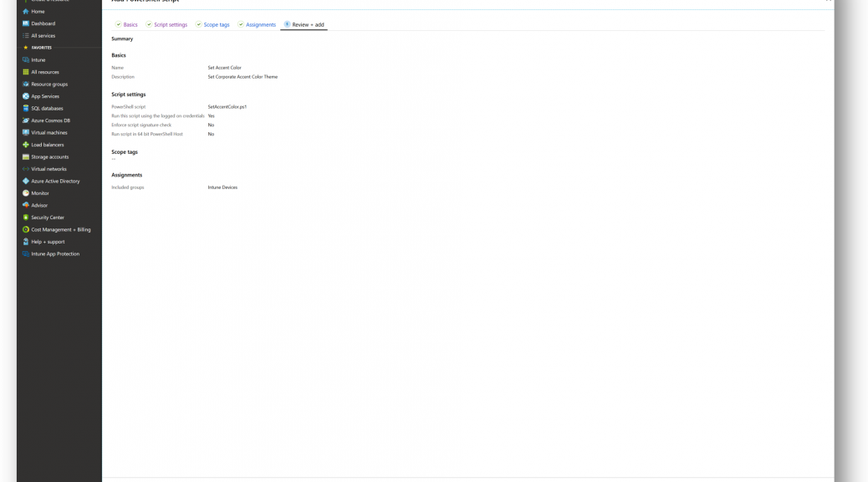The height and width of the screenshot is (482, 868).
Task: Click 'No' beside 64 bit PowerShell Host
Action: [211, 134]
